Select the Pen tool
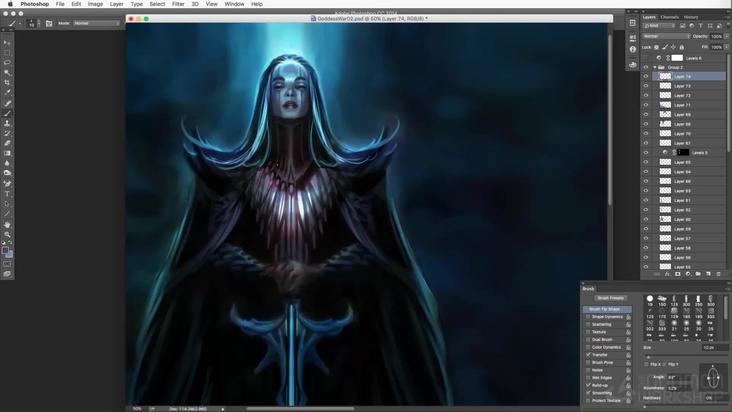732x412 pixels. pos(7,184)
